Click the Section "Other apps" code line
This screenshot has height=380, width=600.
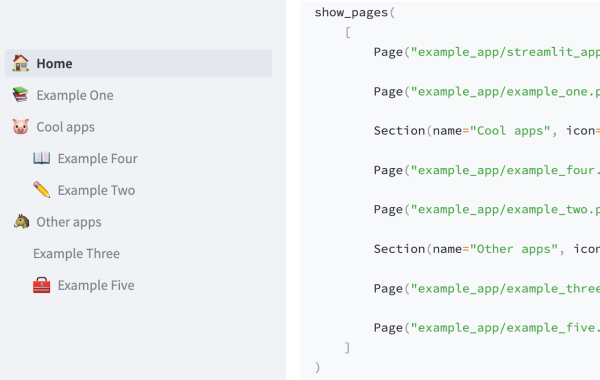[x=487, y=249]
